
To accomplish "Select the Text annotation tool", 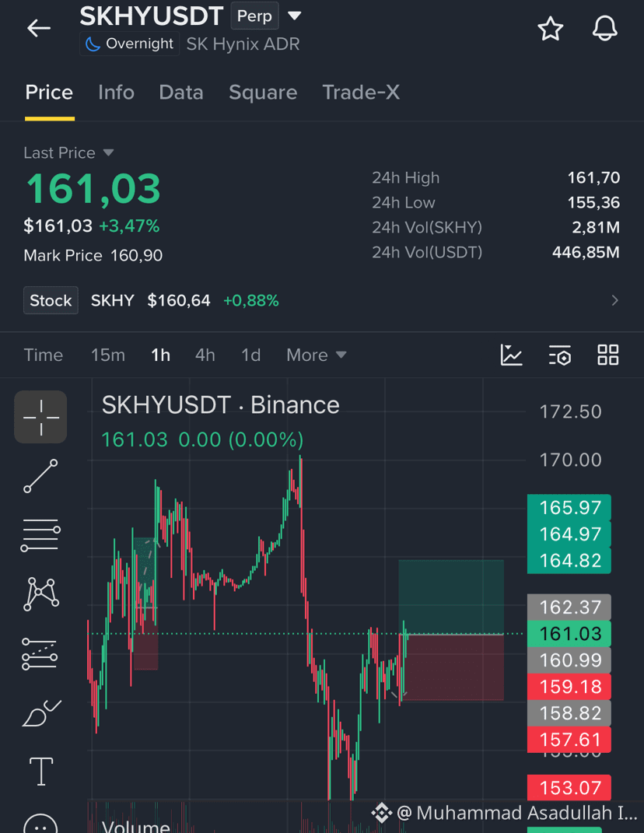I will click(41, 772).
